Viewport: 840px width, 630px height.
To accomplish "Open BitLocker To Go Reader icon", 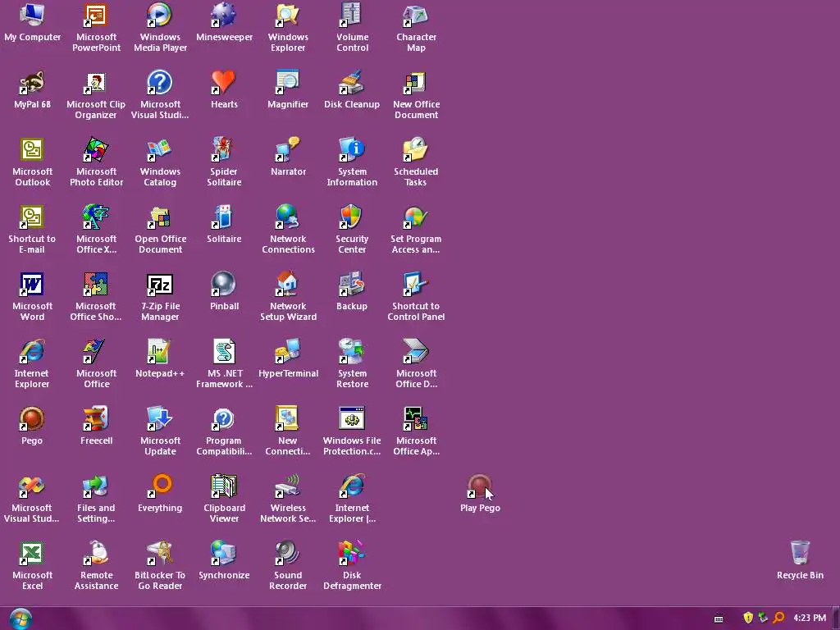I will pyautogui.click(x=160, y=553).
